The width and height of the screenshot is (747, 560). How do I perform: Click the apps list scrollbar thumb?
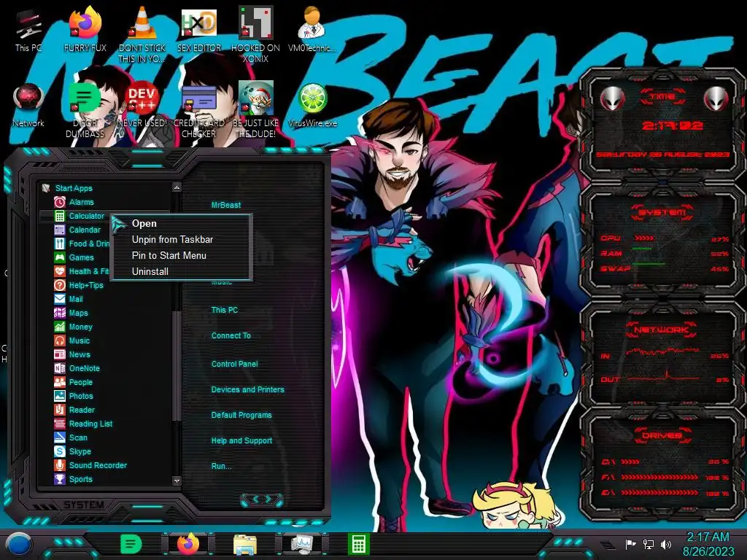(177, 366)
